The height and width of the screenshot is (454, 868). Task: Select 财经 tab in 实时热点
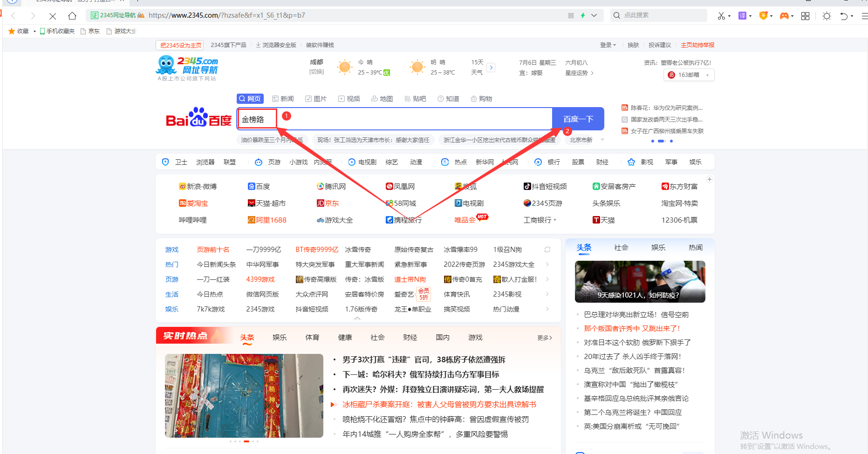410,338
